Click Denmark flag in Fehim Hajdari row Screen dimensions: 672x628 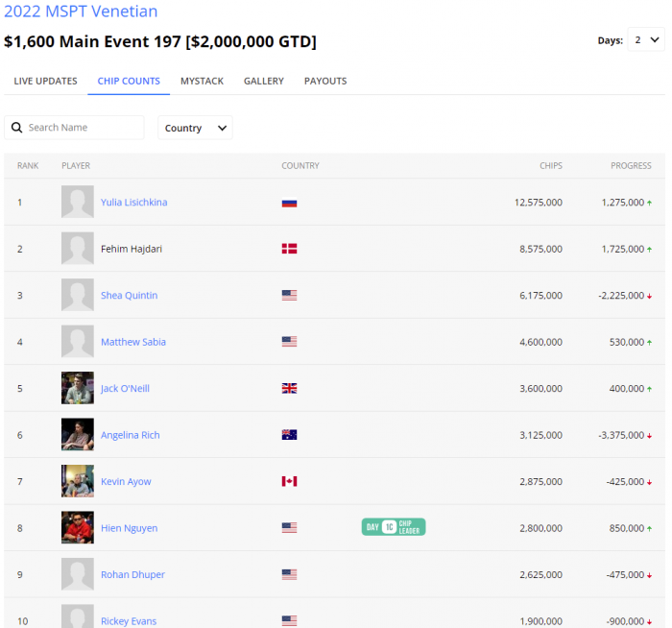click(289, 249)
